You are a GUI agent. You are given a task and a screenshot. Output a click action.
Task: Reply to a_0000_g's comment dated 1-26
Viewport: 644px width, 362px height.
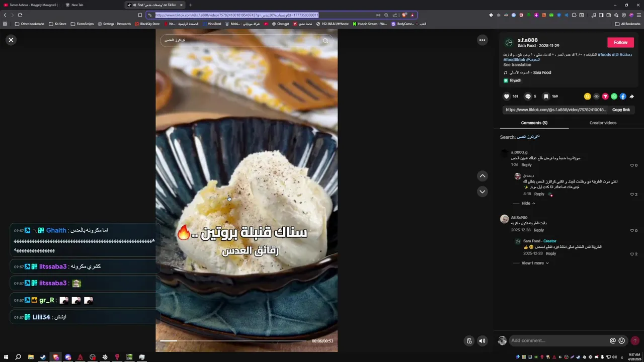(526, 165)
